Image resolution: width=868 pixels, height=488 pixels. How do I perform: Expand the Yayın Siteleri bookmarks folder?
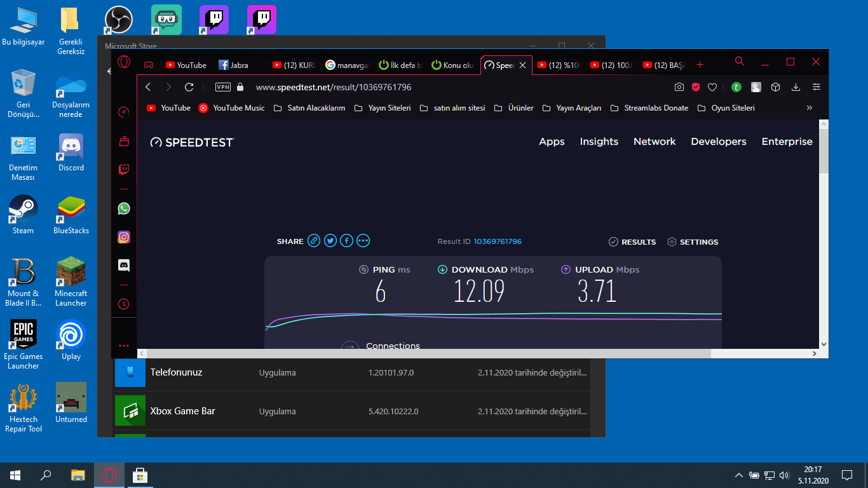point(383,108)
